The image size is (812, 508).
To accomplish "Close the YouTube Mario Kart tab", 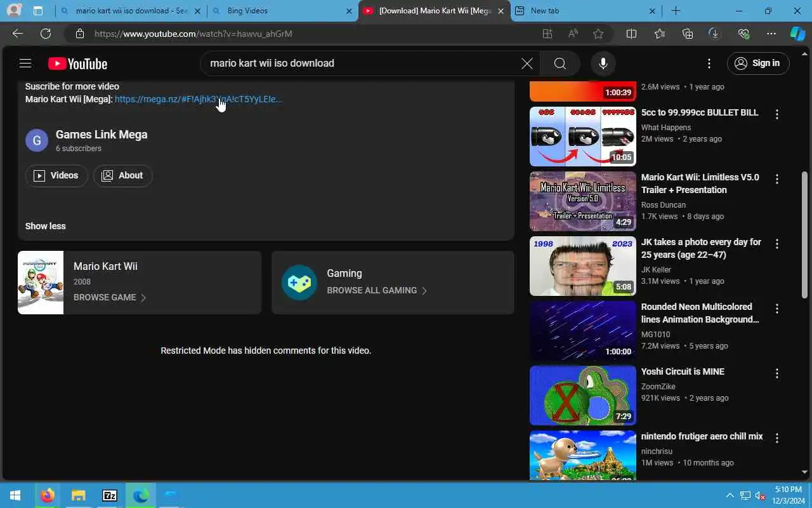I will [x=501, y=11].
